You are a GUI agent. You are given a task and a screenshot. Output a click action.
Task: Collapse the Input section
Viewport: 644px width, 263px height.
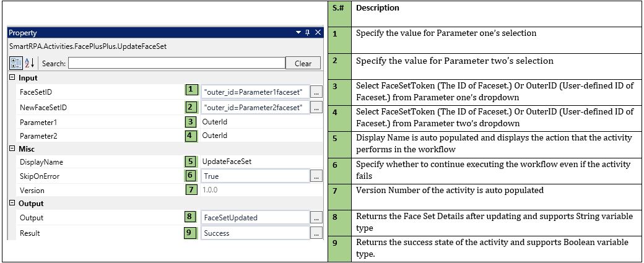[x=12, y=78]
